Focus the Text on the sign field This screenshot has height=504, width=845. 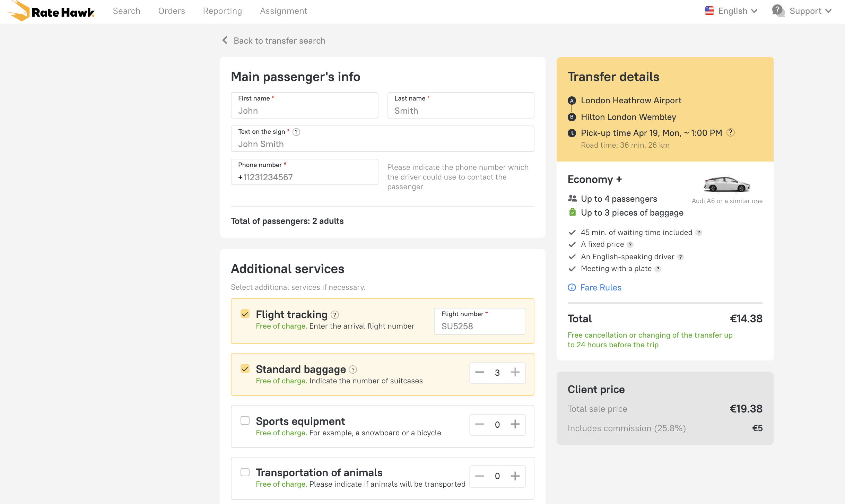tap(383, 139)
